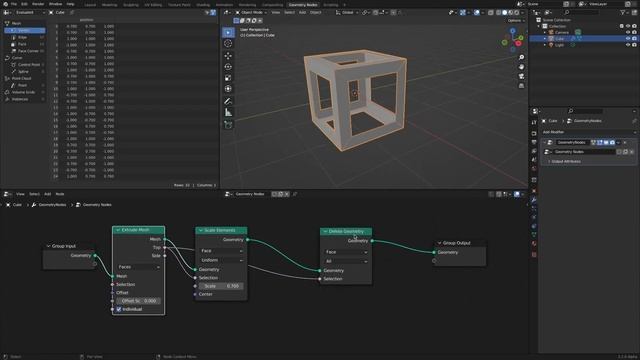Expand Output Attributes panel
This screenshot has height=360, width=640.
(565, 162)
